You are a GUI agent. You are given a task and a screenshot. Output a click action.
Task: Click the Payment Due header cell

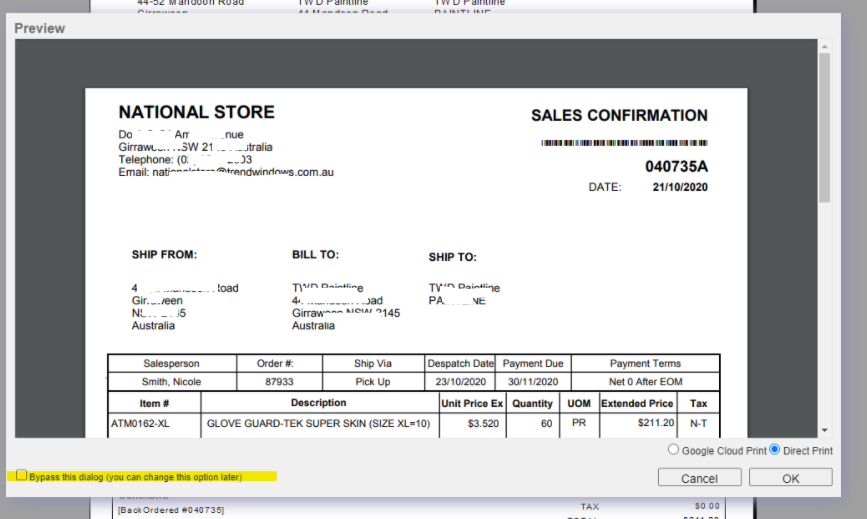[x=533, y=364]
